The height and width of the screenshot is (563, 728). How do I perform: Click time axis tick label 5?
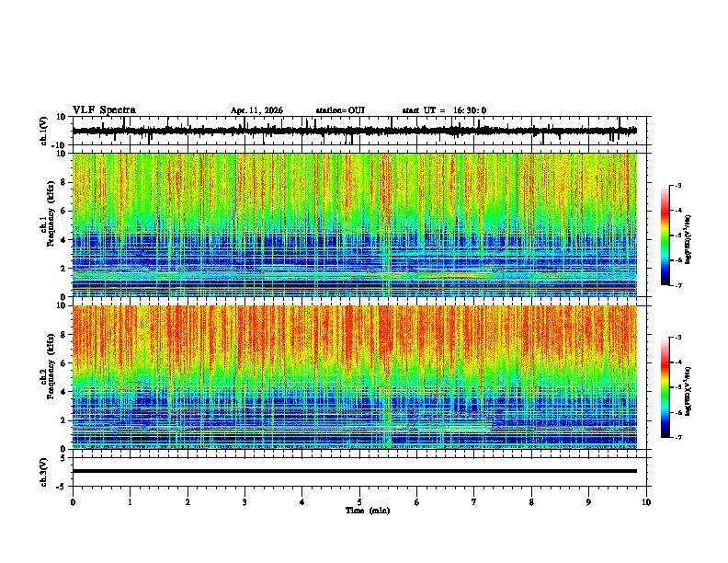[359, 502]
